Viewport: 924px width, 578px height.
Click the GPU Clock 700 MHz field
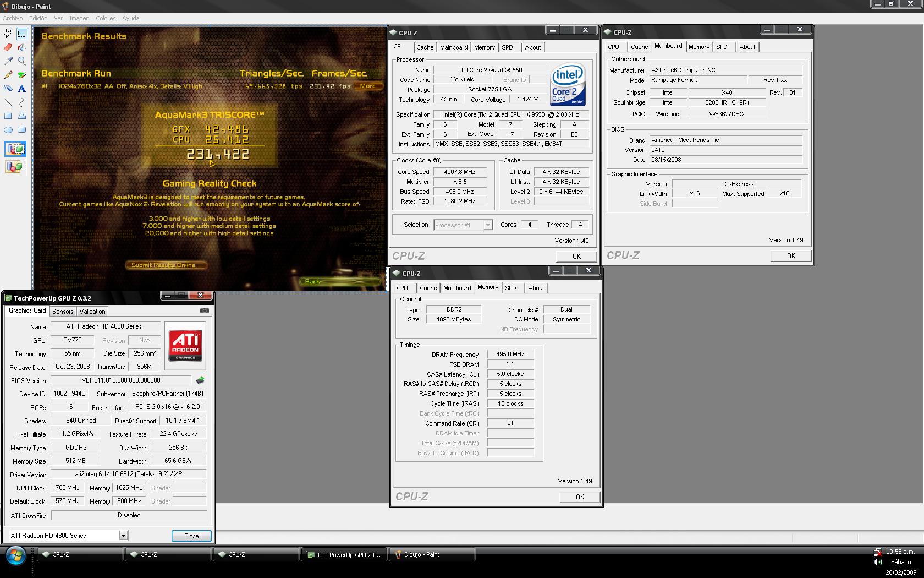[68, 488]
